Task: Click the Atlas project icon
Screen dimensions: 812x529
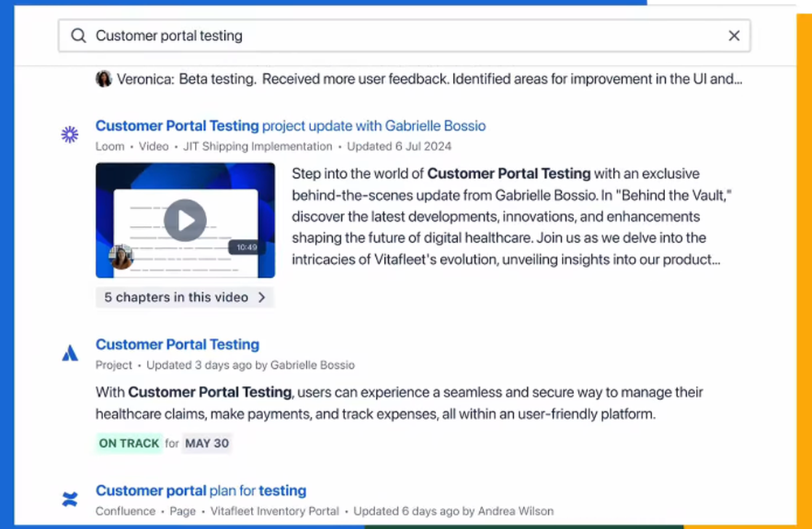Action: [70, 353]
